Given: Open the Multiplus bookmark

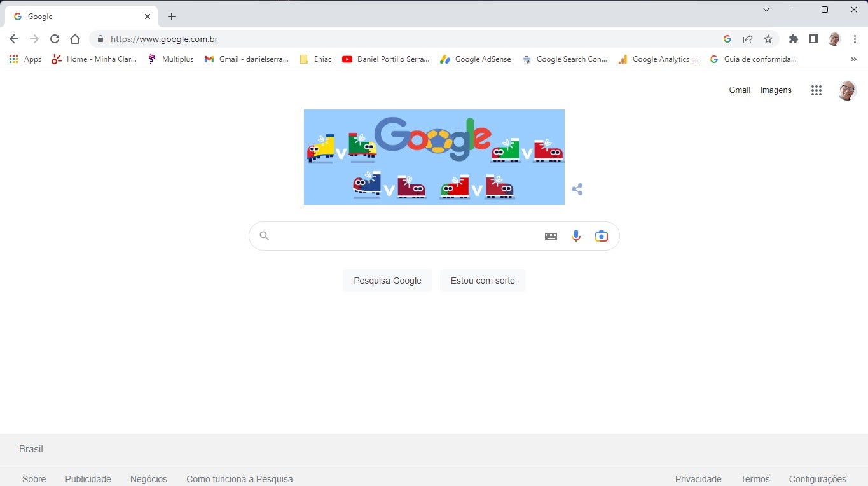Looking at the screenshot, I should click(x=170, y=59).
